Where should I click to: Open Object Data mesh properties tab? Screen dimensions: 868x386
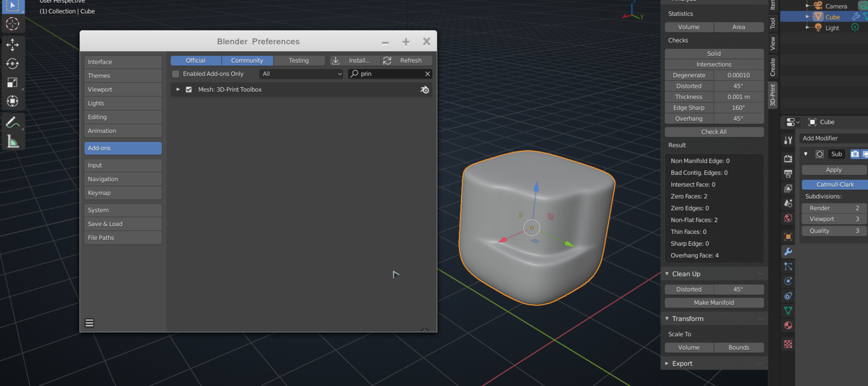coord(788,311)
